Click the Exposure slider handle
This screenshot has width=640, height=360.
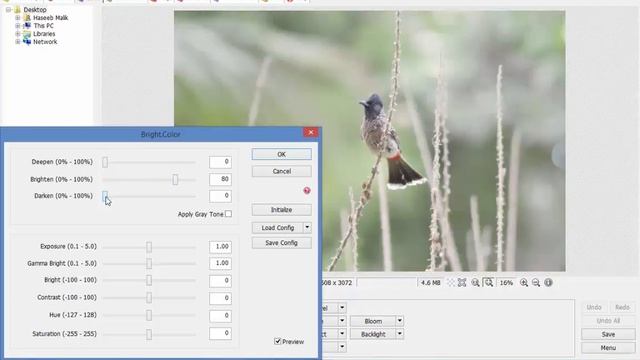[x=149, y=247]
